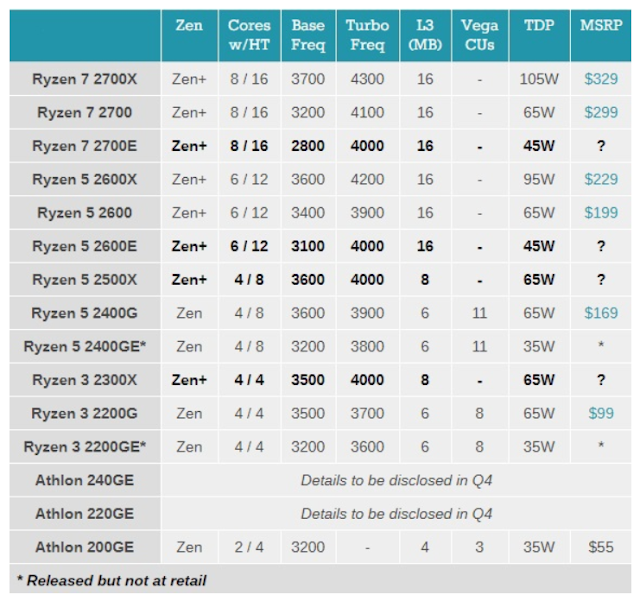Select the question mark MSRP of Ryzen 3 2300X
The height and width of the screenshot is (601, 640).
(x=601, y=380)
